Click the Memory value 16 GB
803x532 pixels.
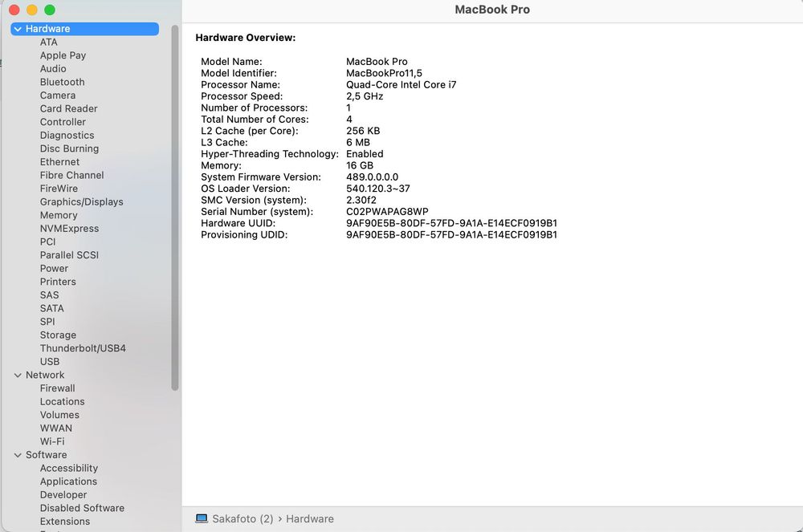coord(360,165)
